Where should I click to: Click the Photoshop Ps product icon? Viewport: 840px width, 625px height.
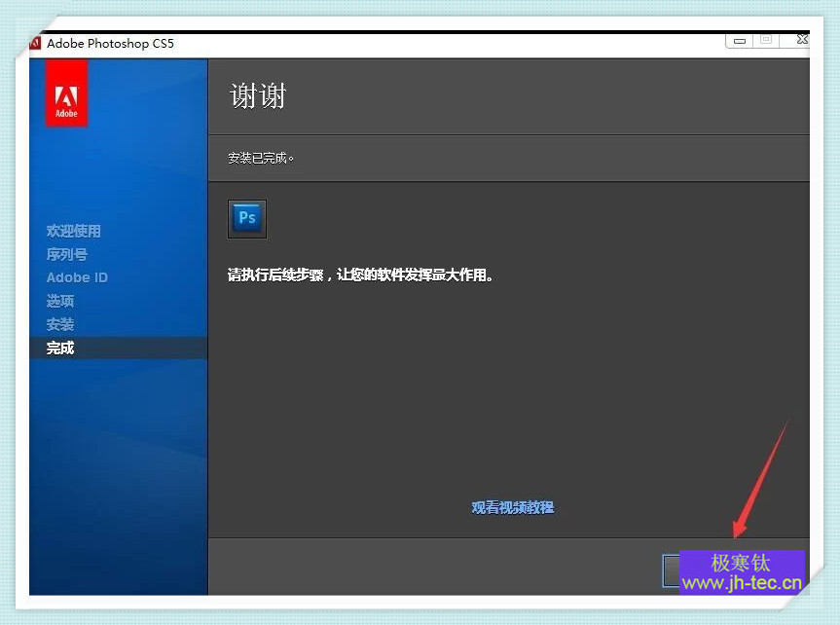(247, 219)
